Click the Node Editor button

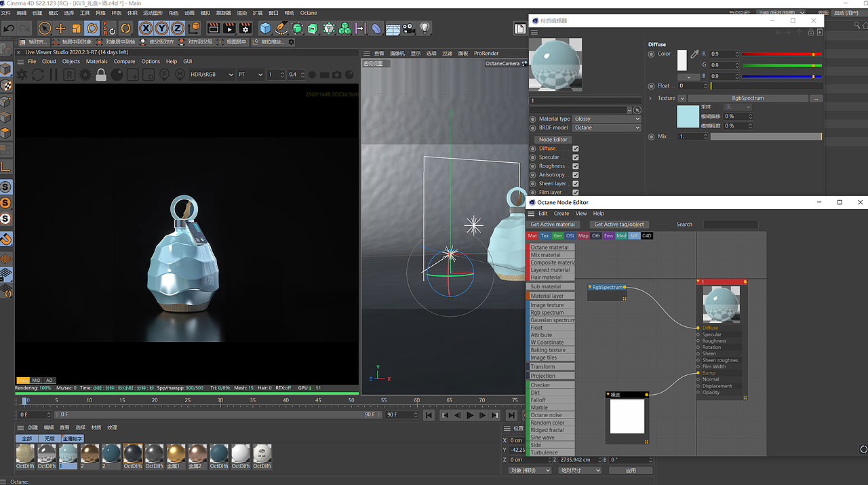tap(553, 139)
